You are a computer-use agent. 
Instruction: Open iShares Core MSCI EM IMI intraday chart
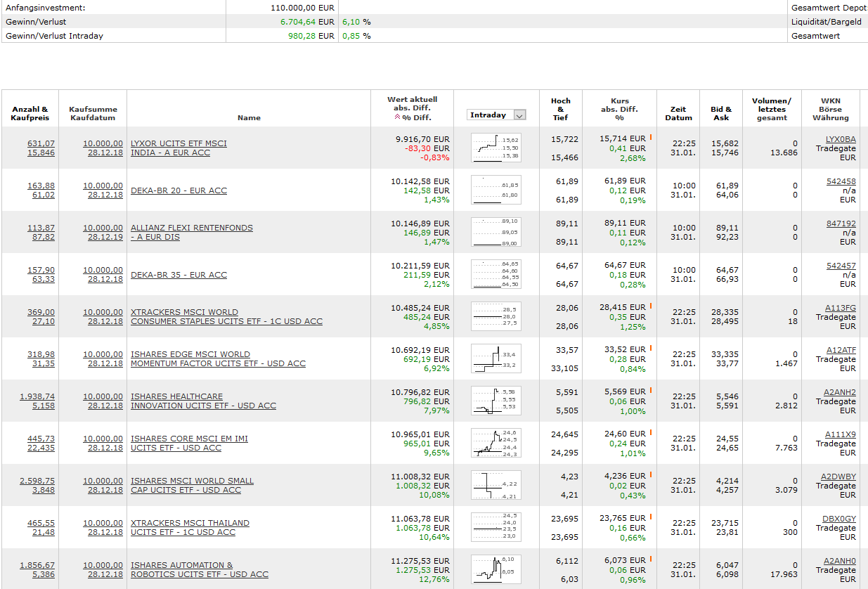pyautogui.click(x=496, y=444)
